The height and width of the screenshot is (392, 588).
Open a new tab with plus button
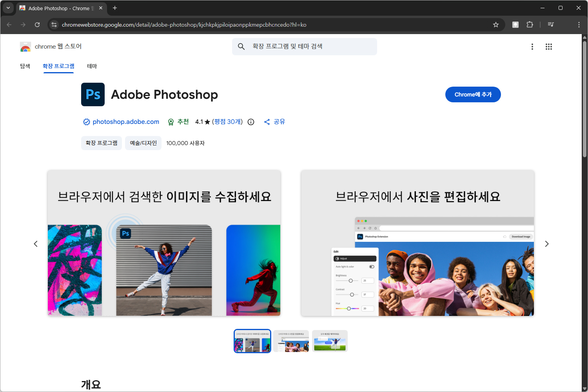point(115,8)
